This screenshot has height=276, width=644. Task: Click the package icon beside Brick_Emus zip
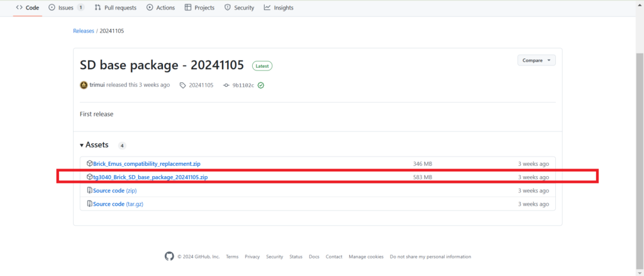[89, 163]
